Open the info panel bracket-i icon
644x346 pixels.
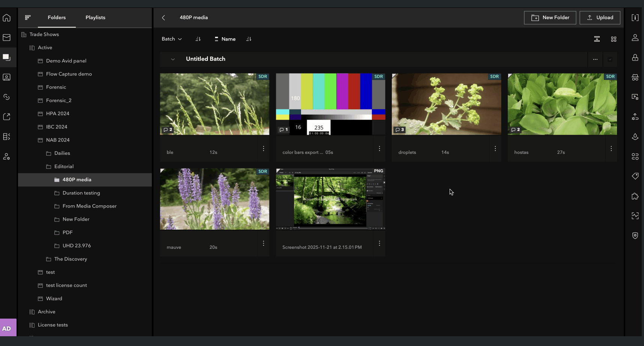pyautogui.click(x=635, y=18)
